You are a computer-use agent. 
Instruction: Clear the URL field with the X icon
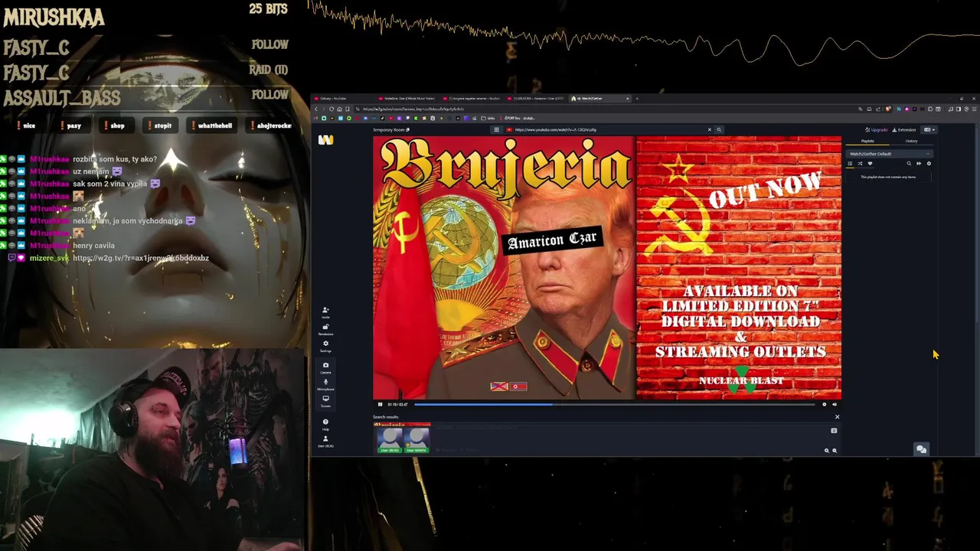tap(709, 130)
